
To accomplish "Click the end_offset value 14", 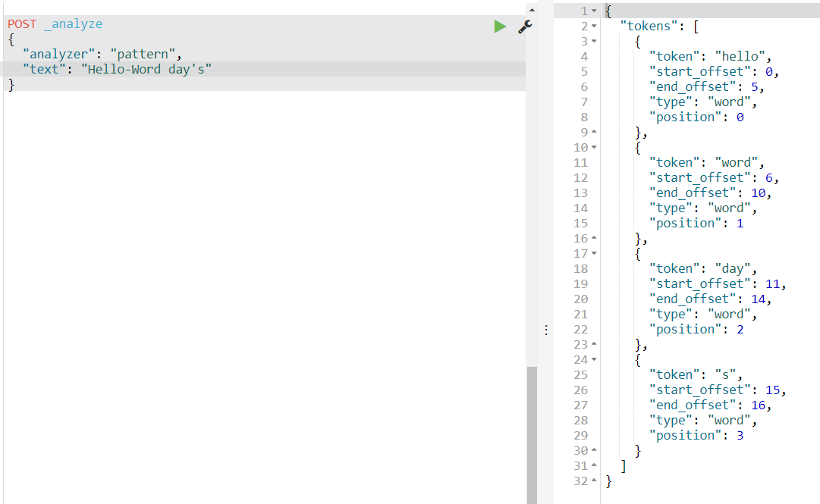I will point(759,299).
